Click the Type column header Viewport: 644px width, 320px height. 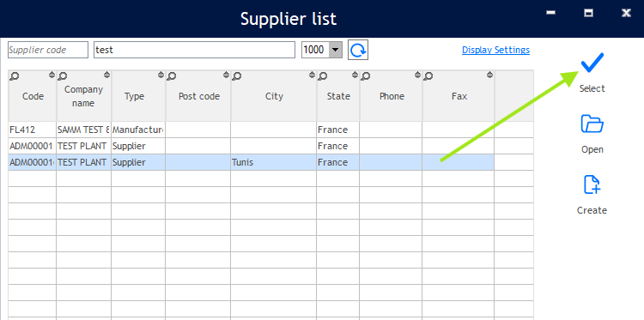point(138,96)
